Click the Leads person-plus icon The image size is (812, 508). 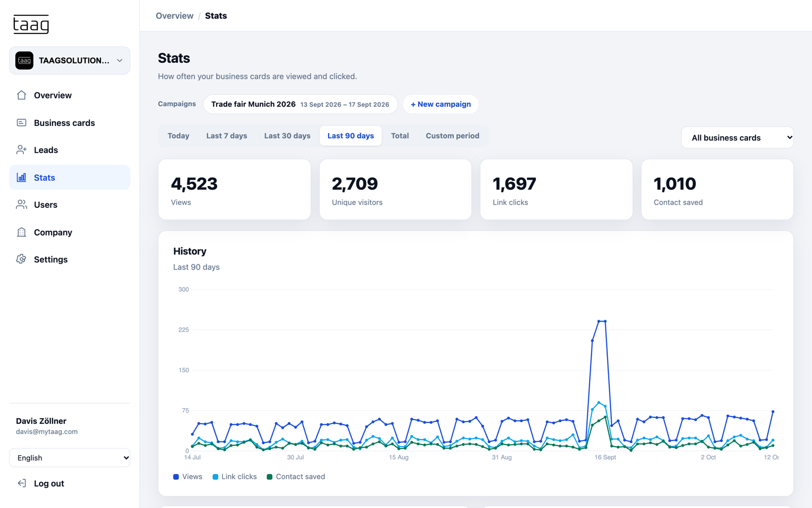21,150
